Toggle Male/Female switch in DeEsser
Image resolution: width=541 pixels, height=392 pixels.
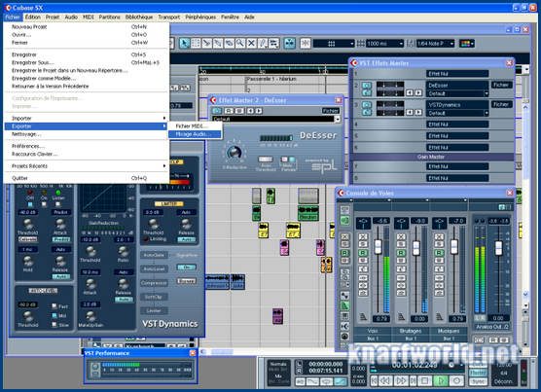click(287, 160)
